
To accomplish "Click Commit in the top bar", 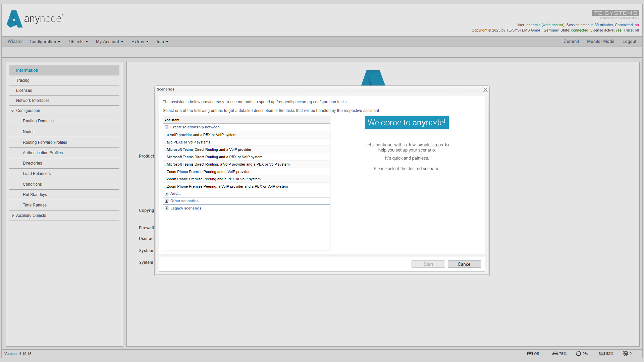I will [x=571, y=41].
